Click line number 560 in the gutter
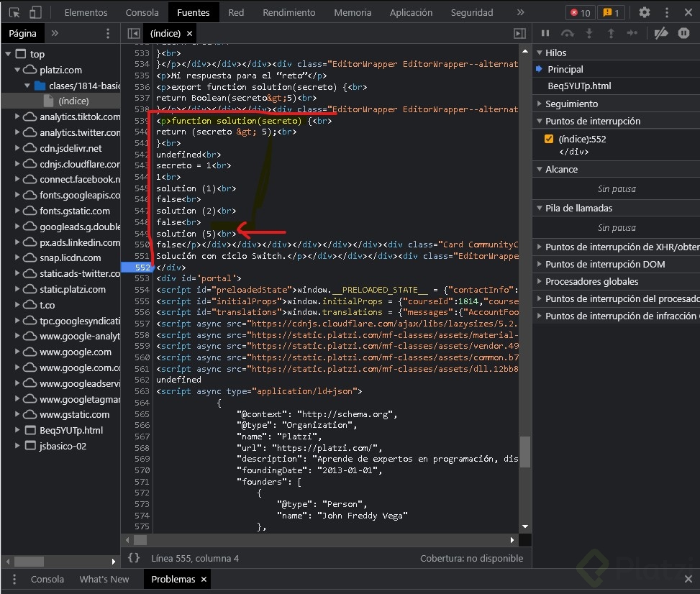 142,357
